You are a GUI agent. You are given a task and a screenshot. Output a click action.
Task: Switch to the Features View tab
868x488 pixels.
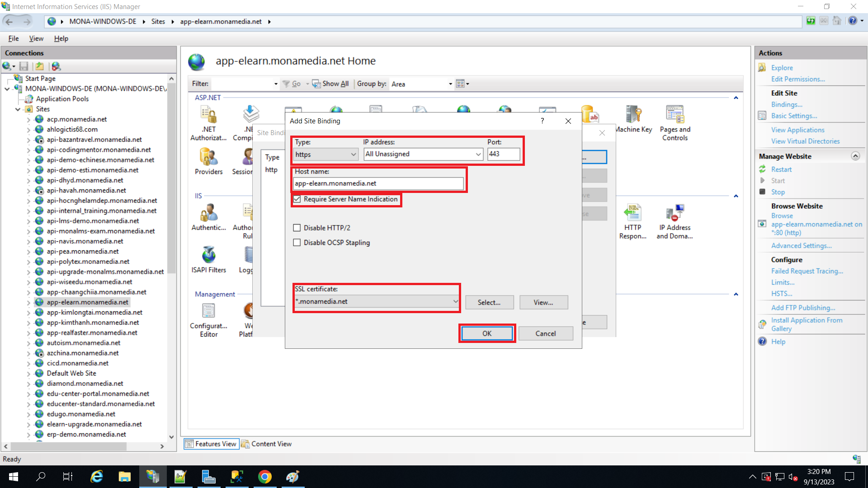pos(211,444)
